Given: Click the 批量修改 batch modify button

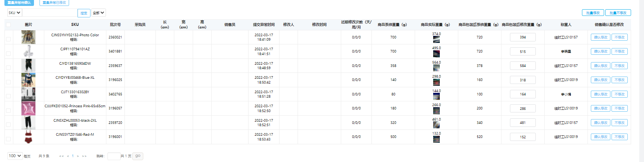Looking at the screenshot, I should pos(593,13).
